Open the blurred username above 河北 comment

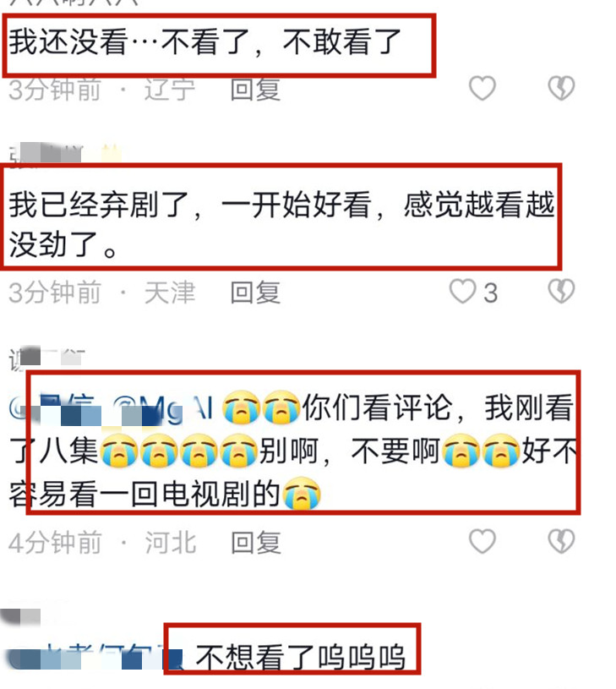tap(46, 358)
